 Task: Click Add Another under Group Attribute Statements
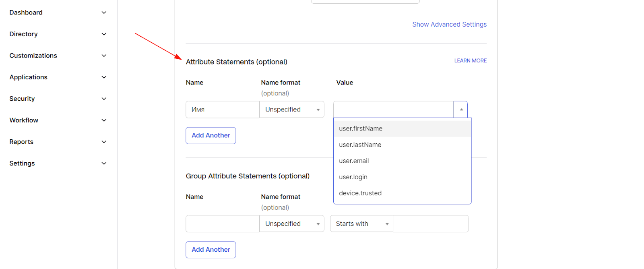[x=211, y=250]
